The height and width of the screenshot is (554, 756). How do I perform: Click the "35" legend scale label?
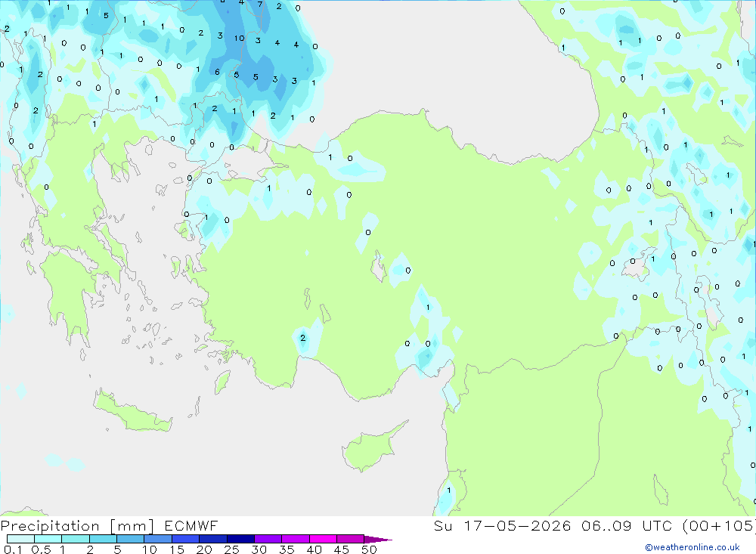click(x=287, y=549)
